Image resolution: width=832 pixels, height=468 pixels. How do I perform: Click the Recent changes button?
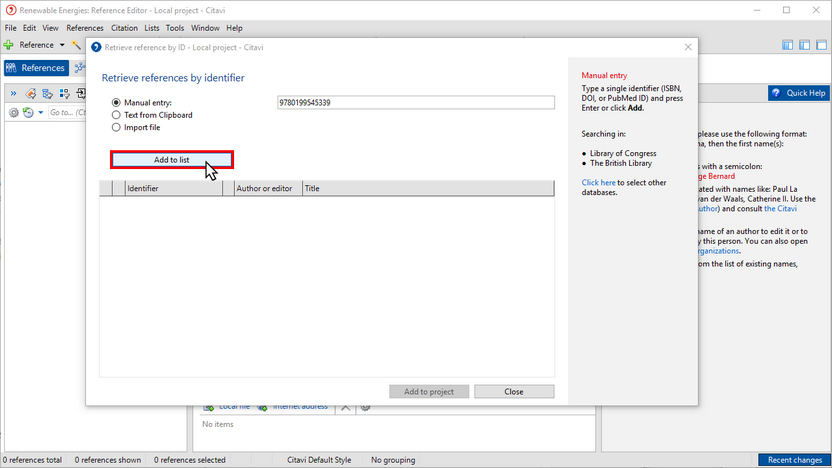click(794, 460)
